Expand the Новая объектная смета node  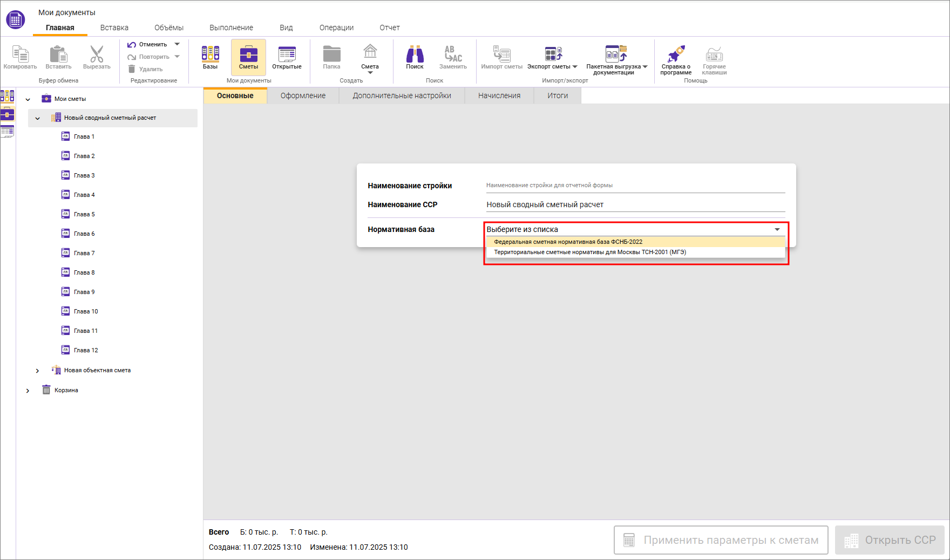(x=37, y=371)
